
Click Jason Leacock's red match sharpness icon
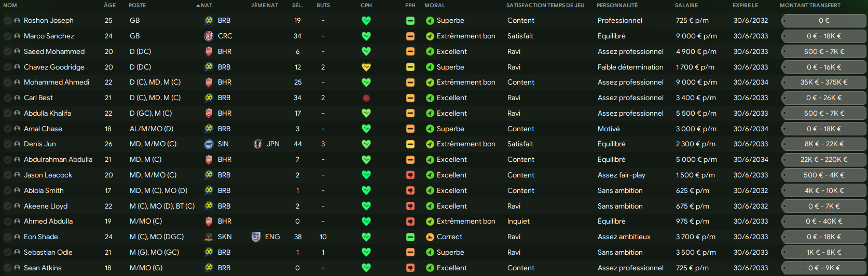coord(410,175)
